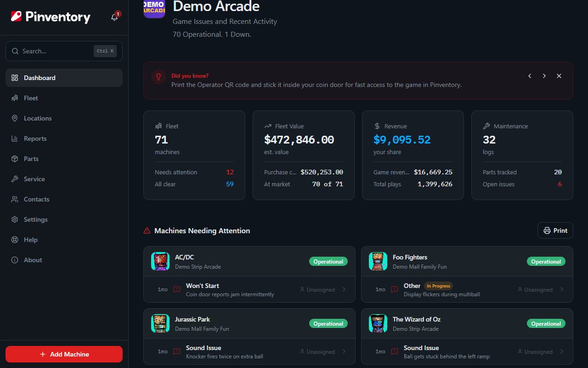The image size is (588, 368).
Task: Click the Revenue value $9,095.52
Action: pyautogui.click(x=402, y=140)
